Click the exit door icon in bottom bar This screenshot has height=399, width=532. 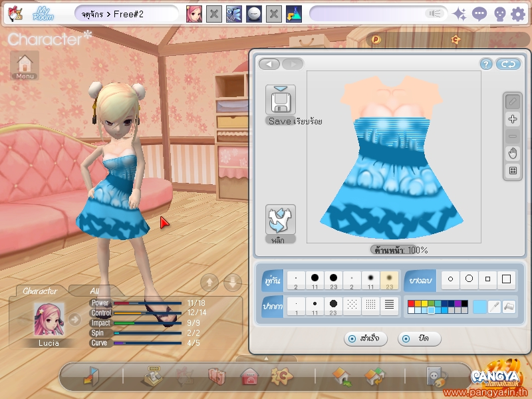[x=91, y=376]
